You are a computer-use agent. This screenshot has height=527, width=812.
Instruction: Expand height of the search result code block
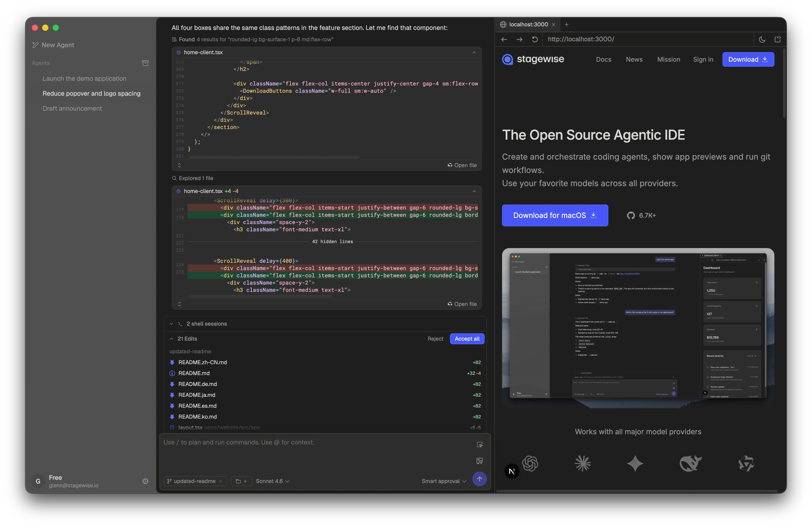point(179,165)
